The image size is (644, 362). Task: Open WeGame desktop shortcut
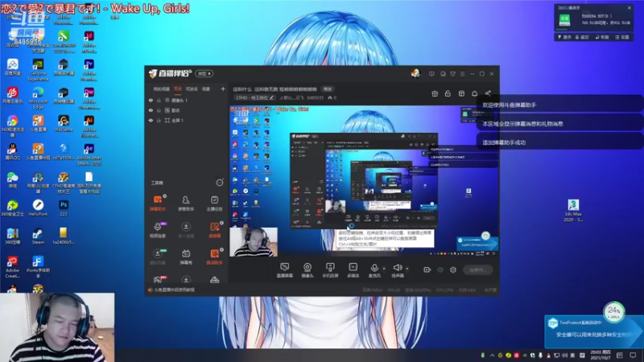pyautogui.click(x=64, y=123)
